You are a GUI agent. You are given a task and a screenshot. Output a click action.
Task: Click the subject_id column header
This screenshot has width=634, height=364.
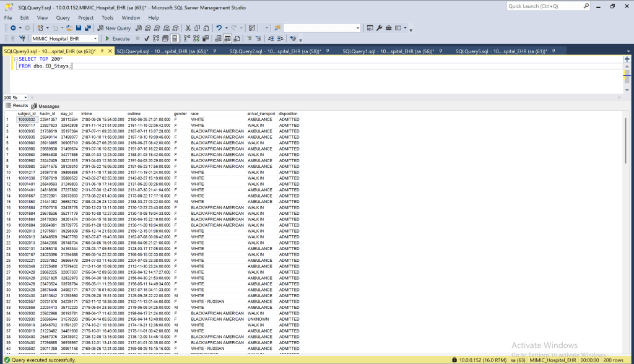pyautogui.click(x=27, y=114)
